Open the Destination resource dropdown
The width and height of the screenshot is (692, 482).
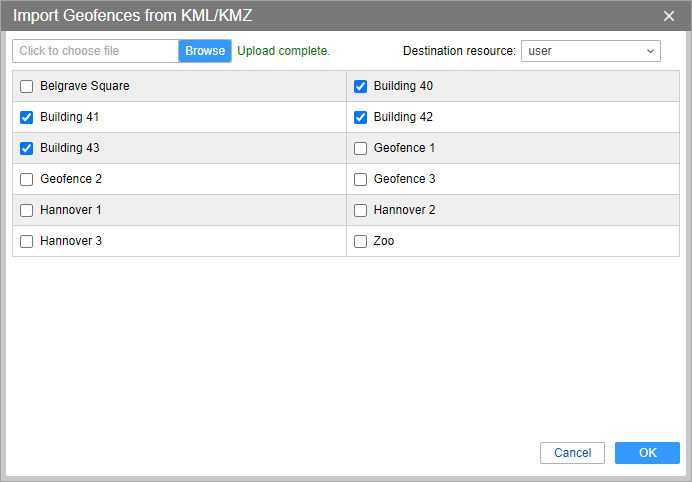(x=590, y=51)
